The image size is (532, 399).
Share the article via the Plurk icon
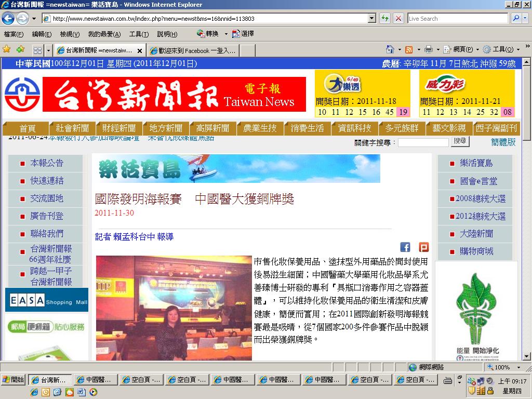click(x=424, y=247)
